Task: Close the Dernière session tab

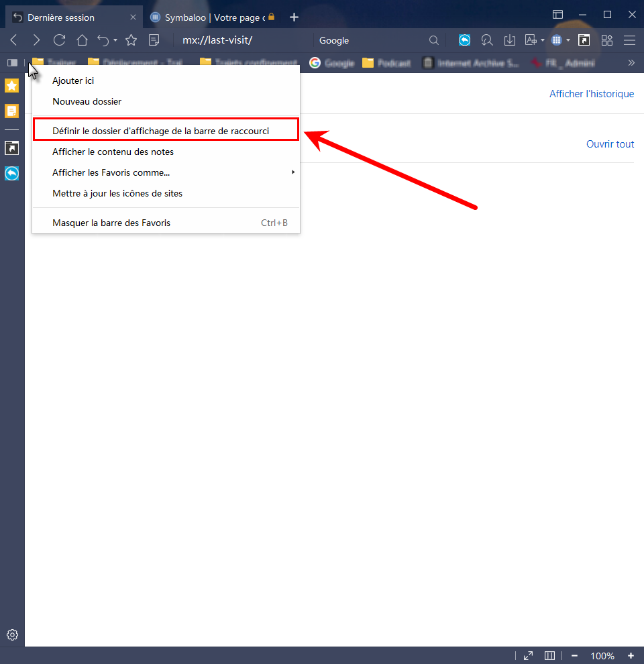Action: (x=133, y=17)
